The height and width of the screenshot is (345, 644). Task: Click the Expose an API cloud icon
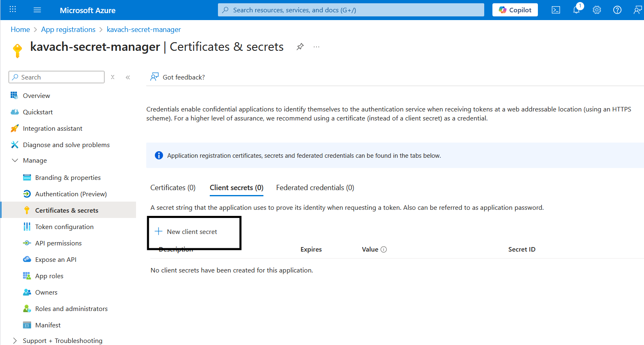(x=27, y=259)
